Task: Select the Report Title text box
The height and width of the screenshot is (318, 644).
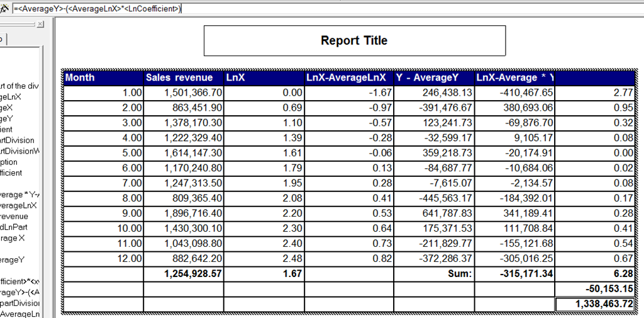Action: pyautogui.click(x=355, y=40)
